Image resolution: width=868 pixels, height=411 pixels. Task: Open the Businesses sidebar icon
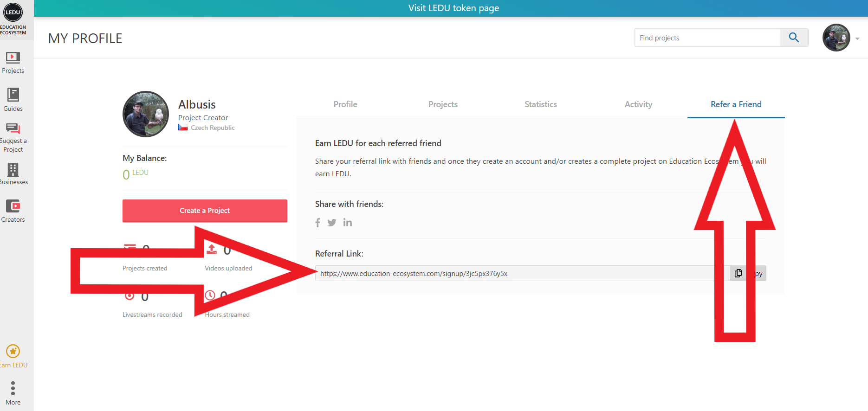coord(13,169)
